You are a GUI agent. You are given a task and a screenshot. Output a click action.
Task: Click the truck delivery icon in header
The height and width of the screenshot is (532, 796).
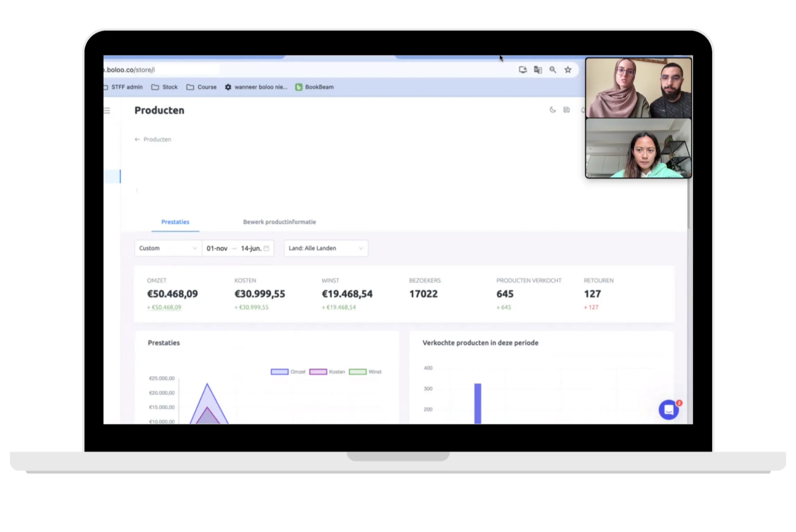pos(566,110)
